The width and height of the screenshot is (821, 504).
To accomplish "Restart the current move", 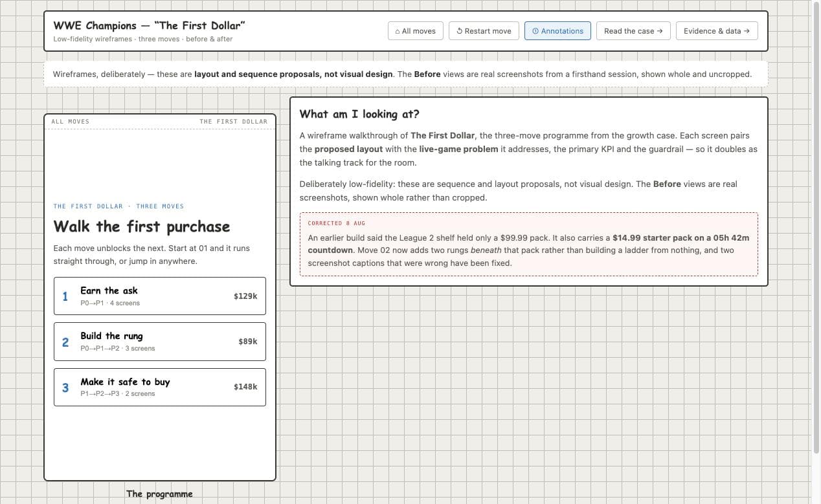I will click(x=484, y=31).
